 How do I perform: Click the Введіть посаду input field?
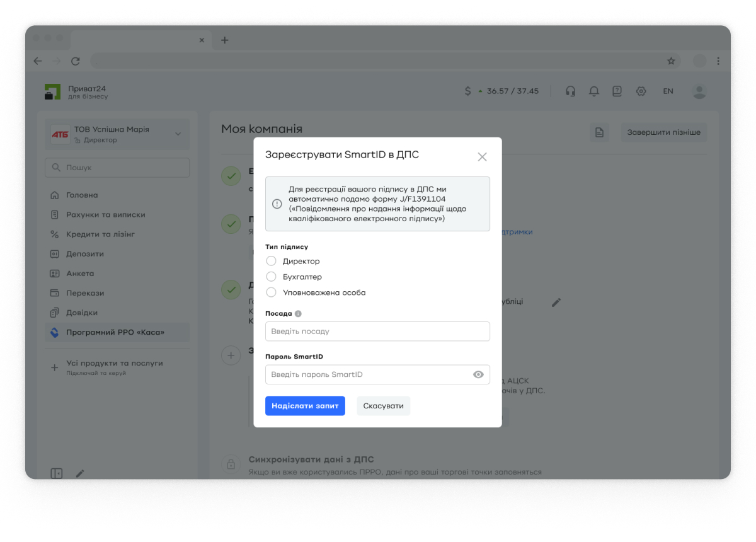(x=377, y=332)
